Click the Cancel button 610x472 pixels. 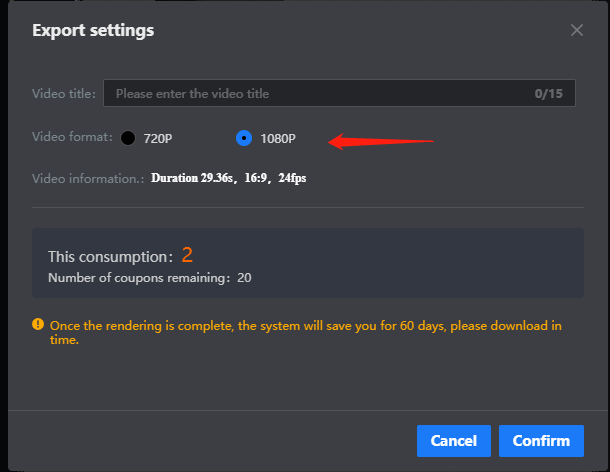coord(454,441)
